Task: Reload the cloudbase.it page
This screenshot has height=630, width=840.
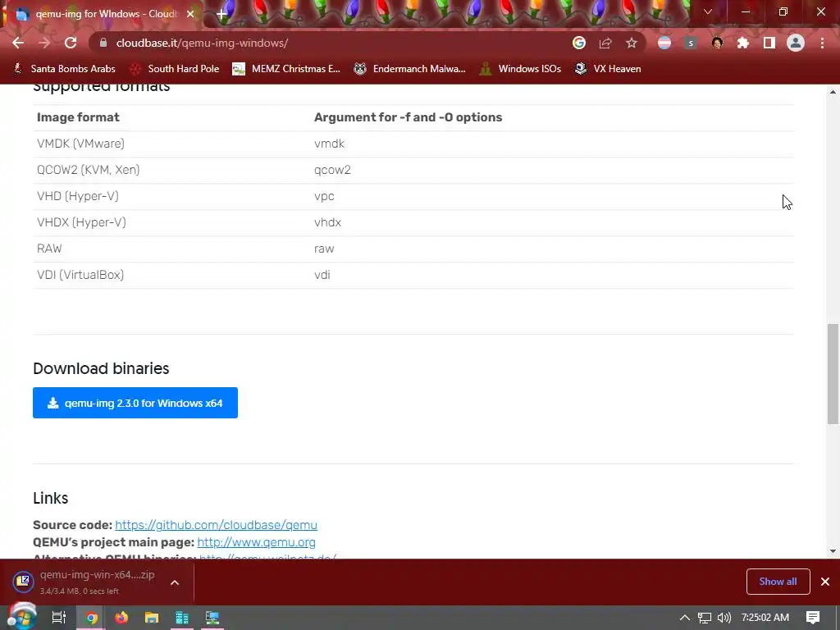Action: point(71,43)
